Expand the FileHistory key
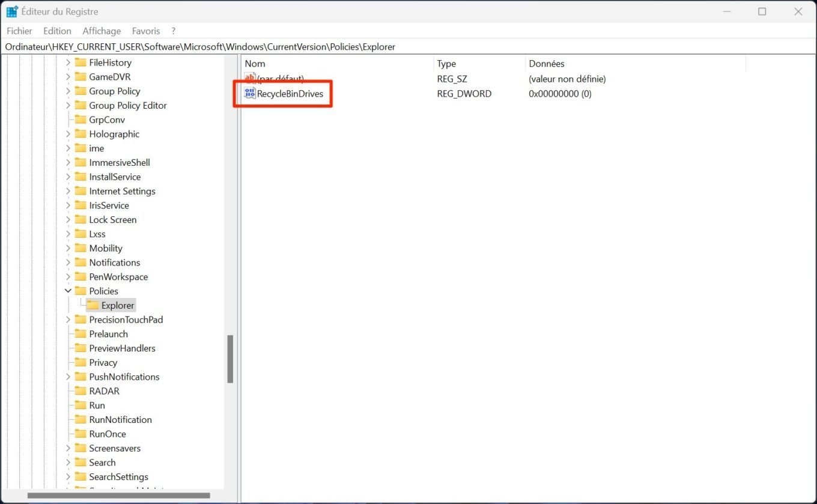Viewport: 817px width, 504px height. [68, 62]
